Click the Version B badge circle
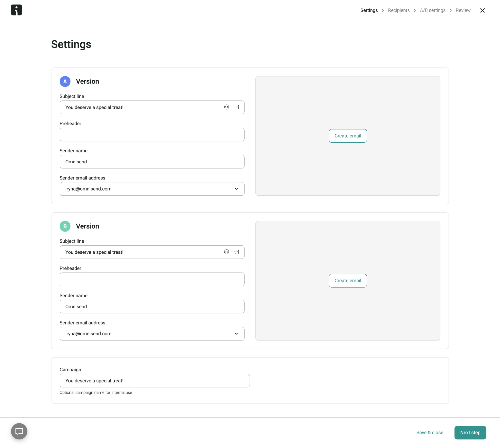The image size is (500, 448). tap(65, 226)
